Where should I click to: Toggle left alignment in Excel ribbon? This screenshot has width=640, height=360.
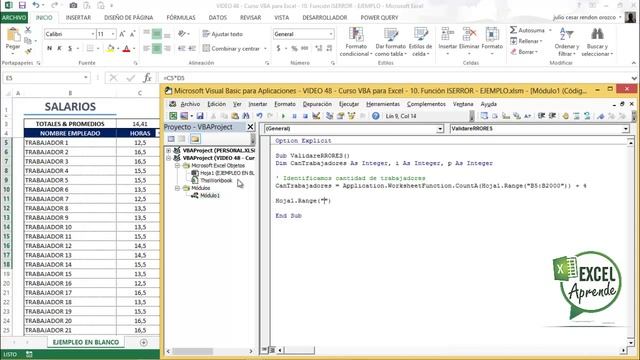[x=147, y=48]
